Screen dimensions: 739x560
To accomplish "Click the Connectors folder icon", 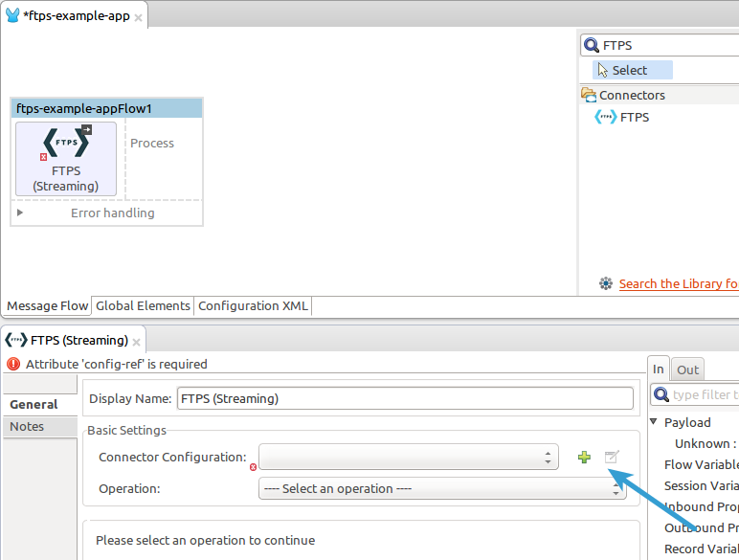I will (x=589, y=95).
